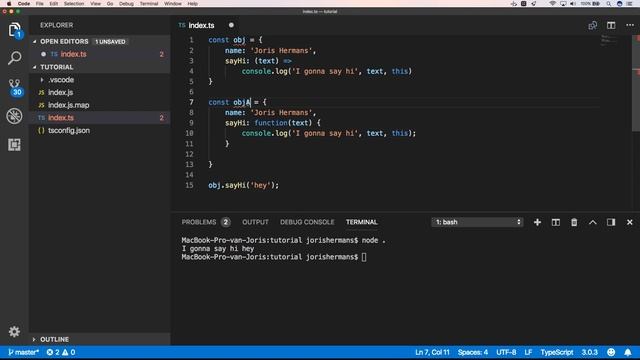Viewport: 640px width, 360px height.
Task: Change LF end of line sequence
Action: click(528, 352)
